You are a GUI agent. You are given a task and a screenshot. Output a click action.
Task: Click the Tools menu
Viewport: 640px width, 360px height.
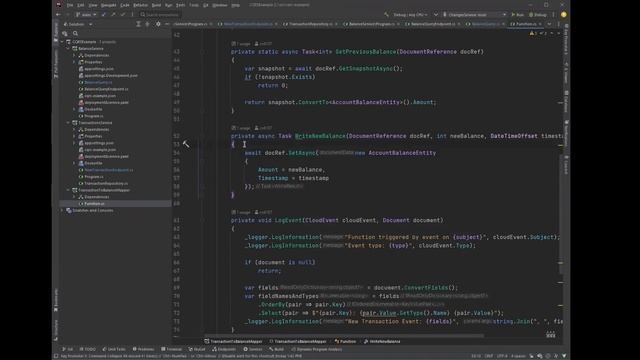194,5
